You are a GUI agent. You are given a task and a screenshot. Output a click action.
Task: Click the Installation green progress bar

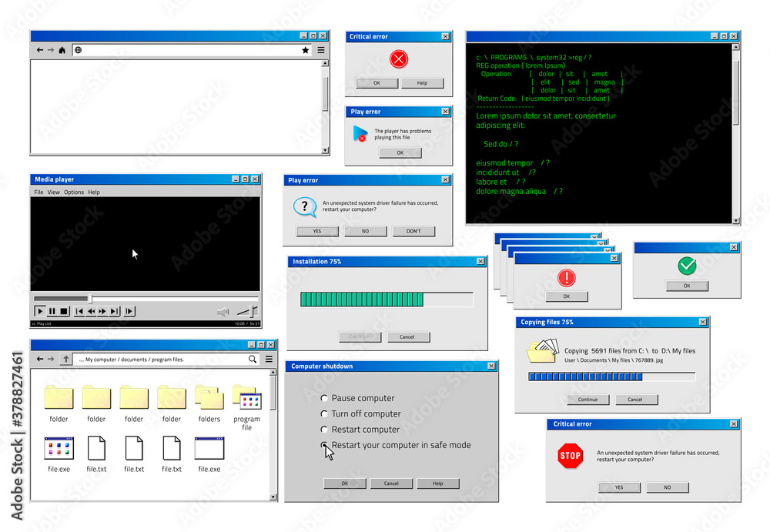387,299
